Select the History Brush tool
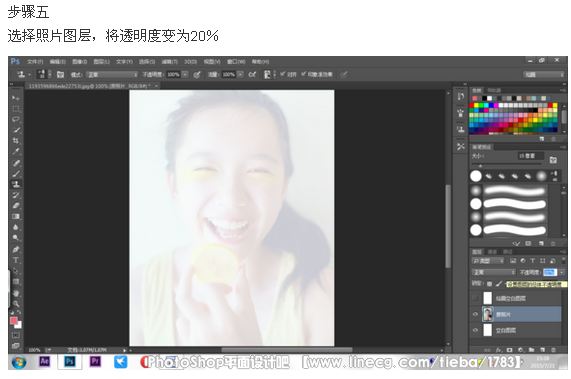 coord(16,195)
